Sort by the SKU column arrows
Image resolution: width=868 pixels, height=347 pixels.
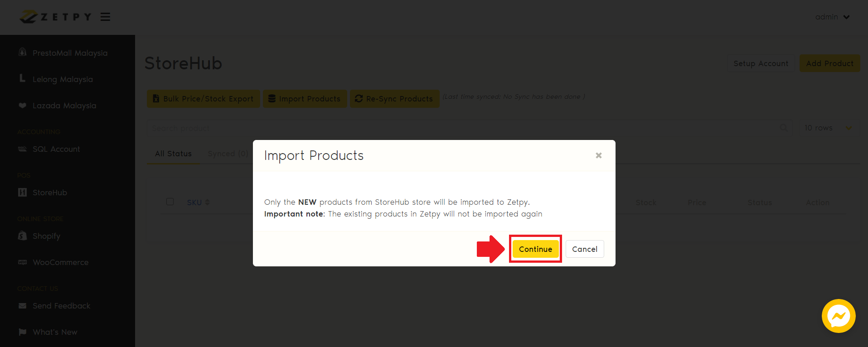click(x=208, y=202)
